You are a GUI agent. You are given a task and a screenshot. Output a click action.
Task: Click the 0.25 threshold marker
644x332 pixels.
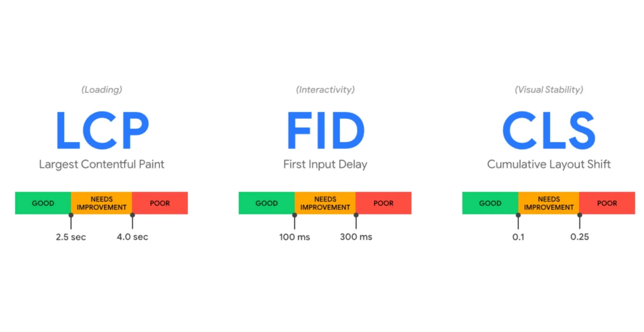click(x=579, y=221)
